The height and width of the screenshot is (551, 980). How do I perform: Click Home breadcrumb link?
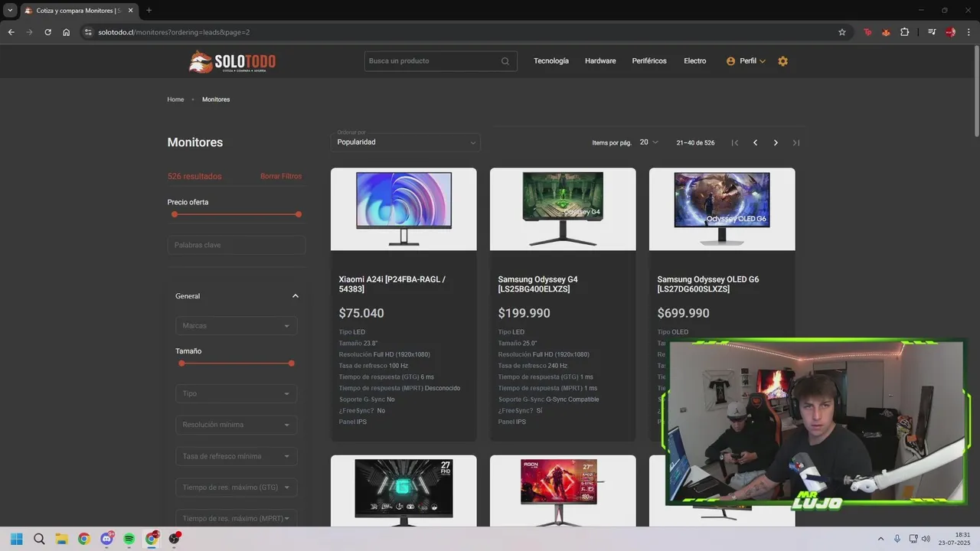coord(175,99)
